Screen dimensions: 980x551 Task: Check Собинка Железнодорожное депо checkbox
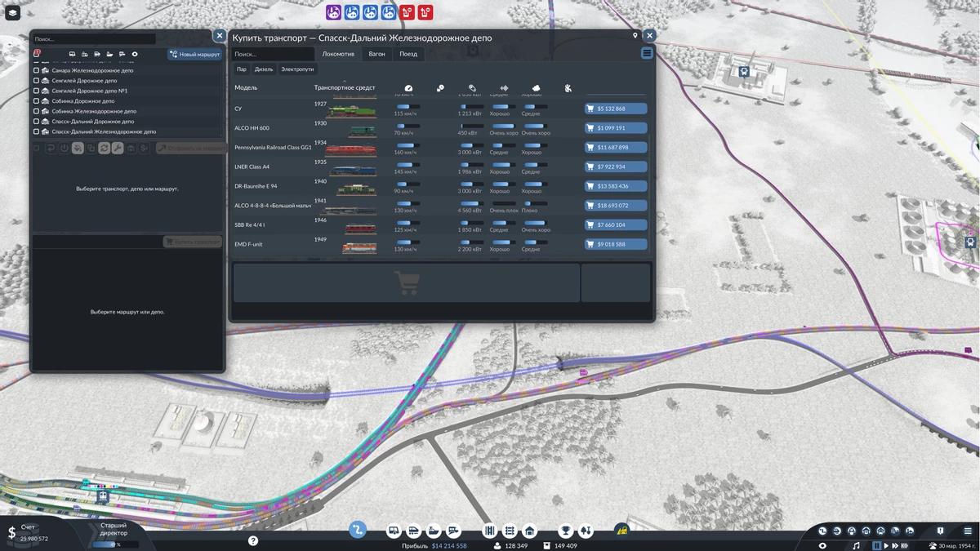point(36,111)
